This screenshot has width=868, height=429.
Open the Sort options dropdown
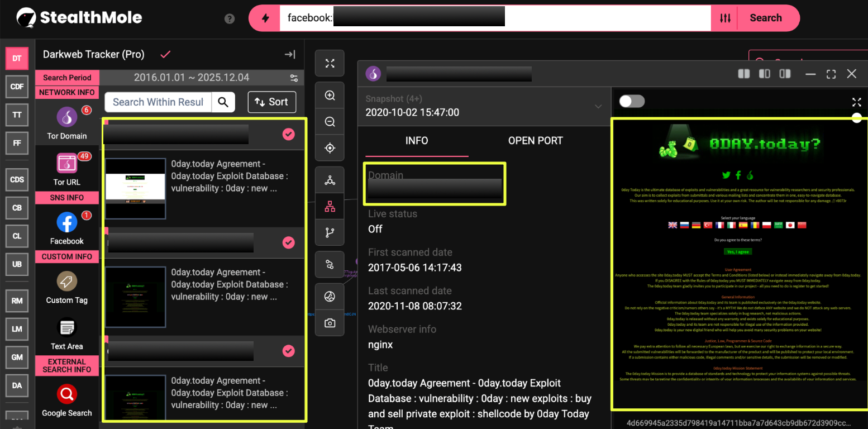coord(271,102)
